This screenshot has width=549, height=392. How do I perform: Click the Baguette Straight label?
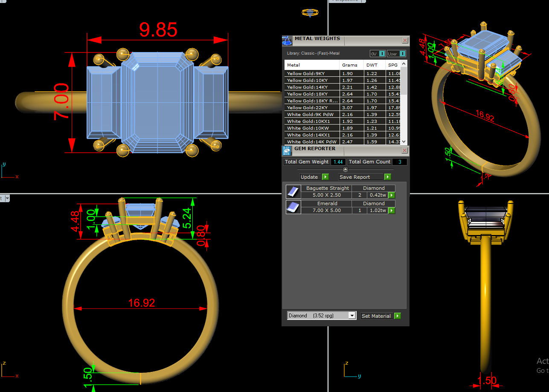point(327,188)
